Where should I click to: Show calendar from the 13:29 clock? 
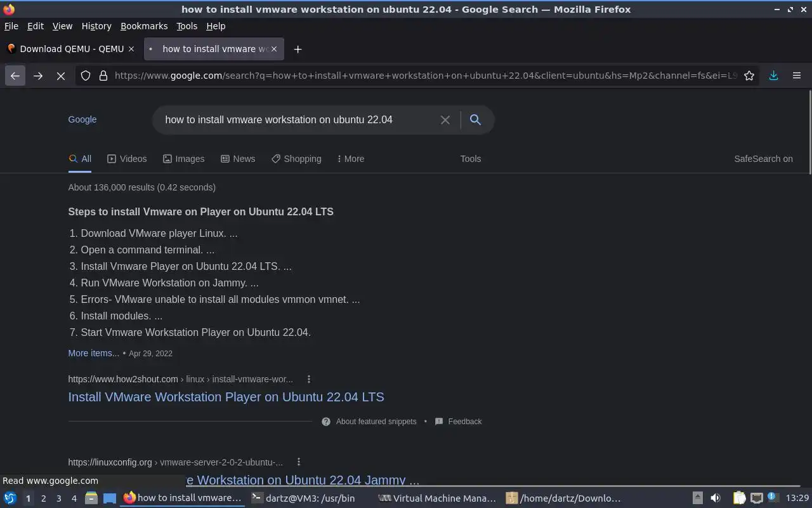pyautogui.click(x=797, y=498)
